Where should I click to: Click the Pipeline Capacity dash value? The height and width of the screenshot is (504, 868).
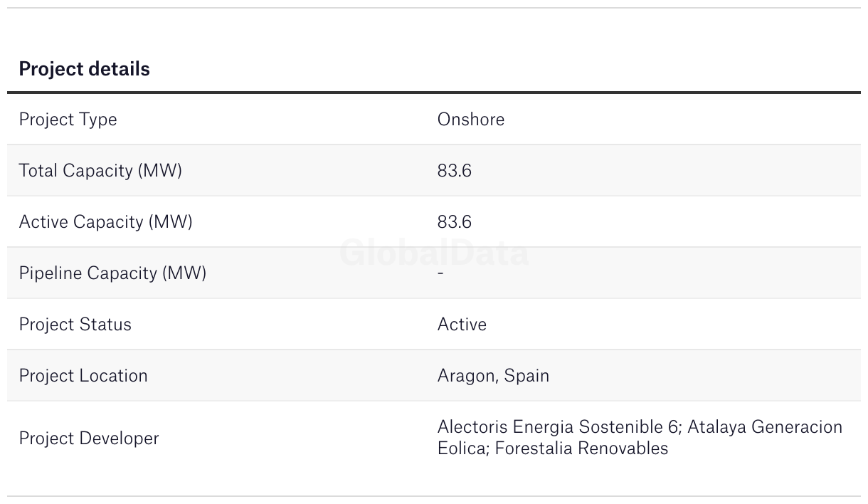pyautogui.click(x=441, y=273)
